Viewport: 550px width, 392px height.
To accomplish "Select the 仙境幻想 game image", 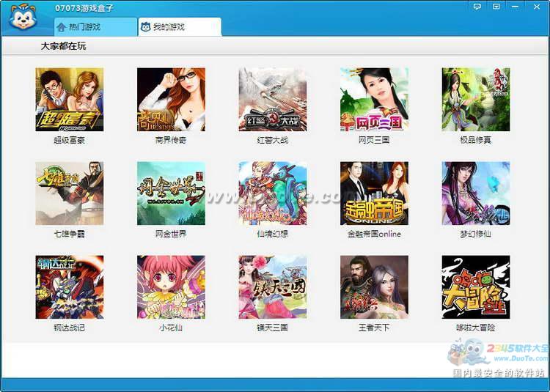I will pyautogui.click(x=273, y=193).
